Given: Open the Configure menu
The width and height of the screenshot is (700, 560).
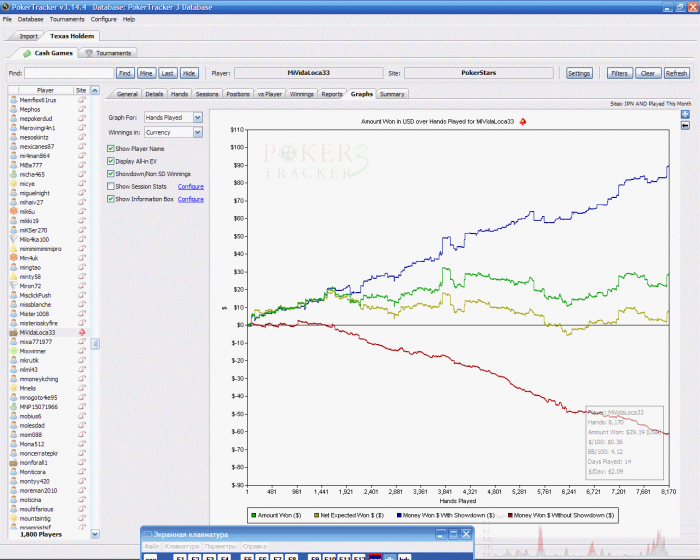Looking at the screenshot, I should point(104,19).
